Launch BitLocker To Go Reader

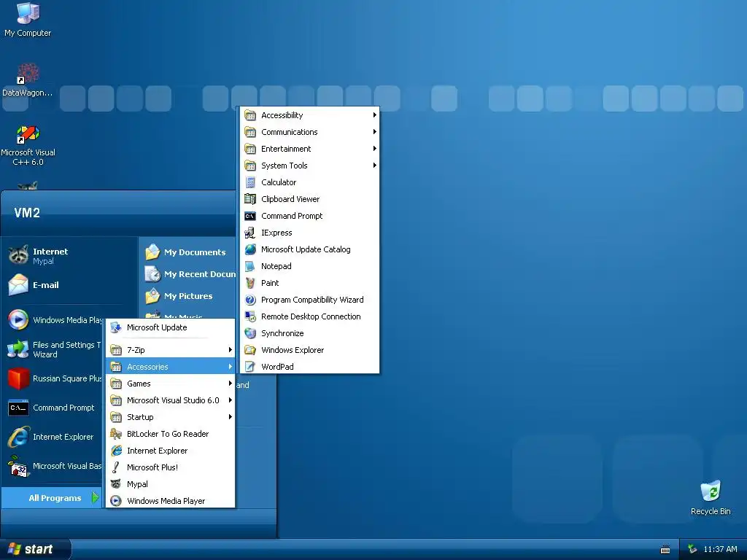170,434
